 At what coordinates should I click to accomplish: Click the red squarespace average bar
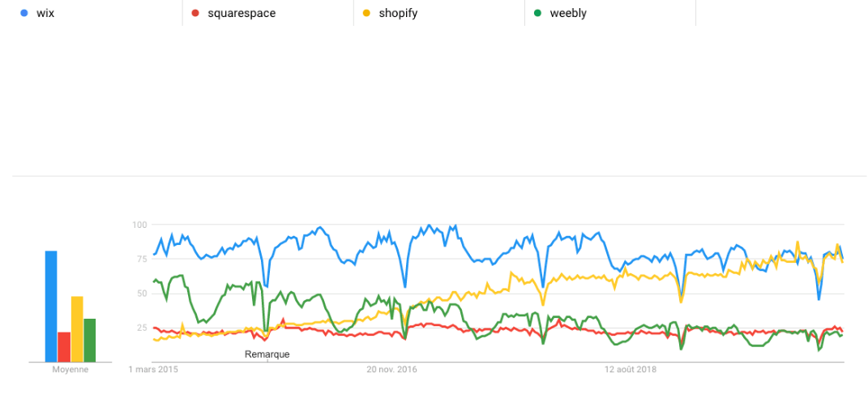[x=64, y=347]
